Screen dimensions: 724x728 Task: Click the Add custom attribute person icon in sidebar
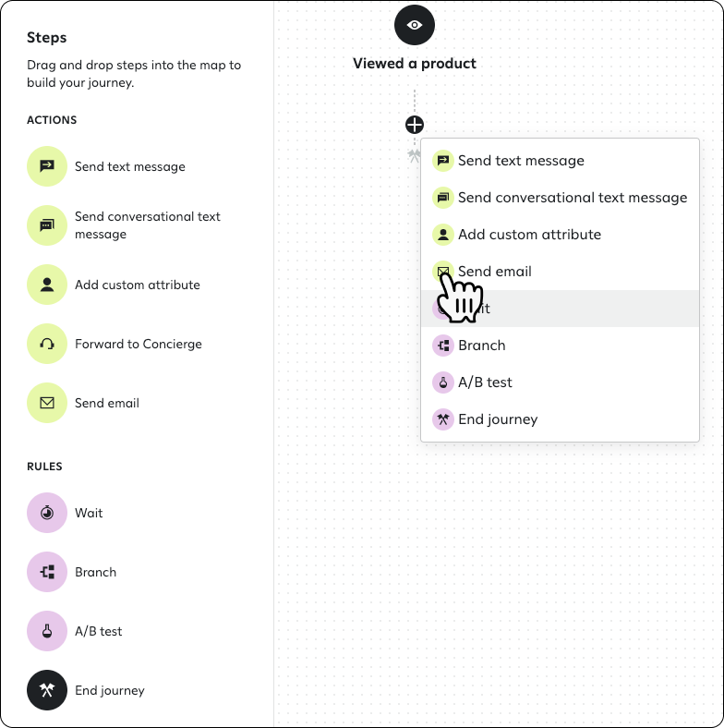47,285
